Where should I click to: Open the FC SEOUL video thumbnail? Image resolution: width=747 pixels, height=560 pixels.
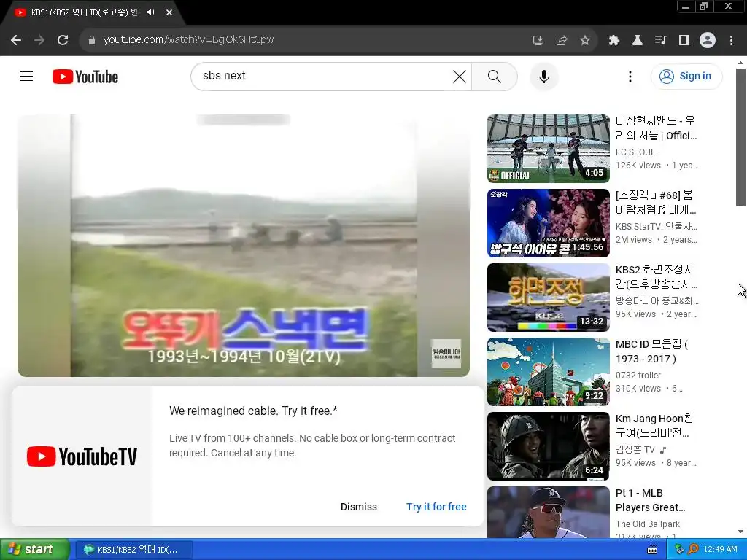(549, 149)
